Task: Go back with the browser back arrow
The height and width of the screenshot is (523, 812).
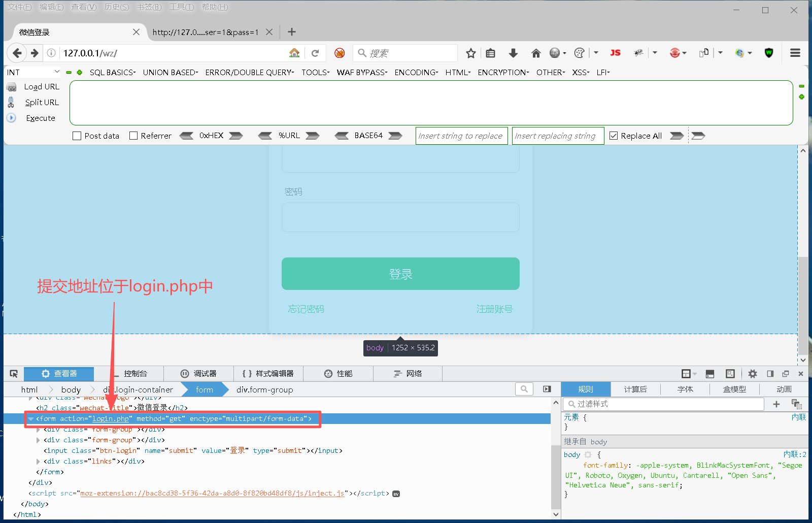Action: coord(17,53)
